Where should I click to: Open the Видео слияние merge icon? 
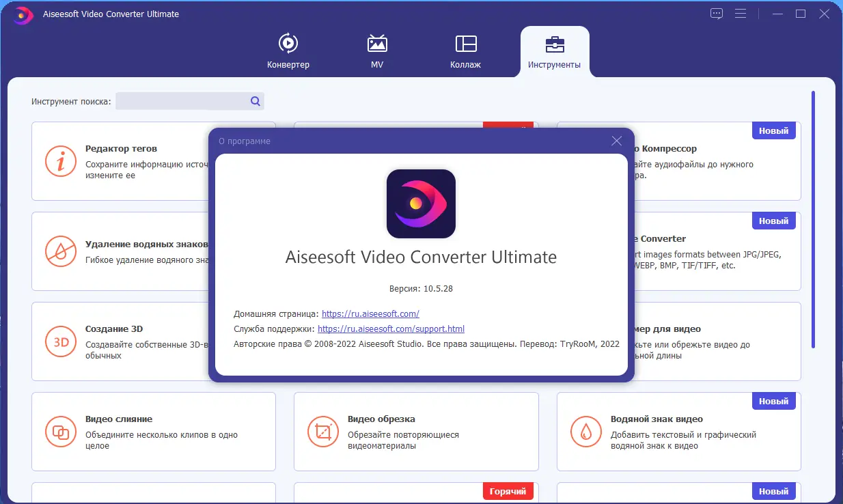click(60, 432)
